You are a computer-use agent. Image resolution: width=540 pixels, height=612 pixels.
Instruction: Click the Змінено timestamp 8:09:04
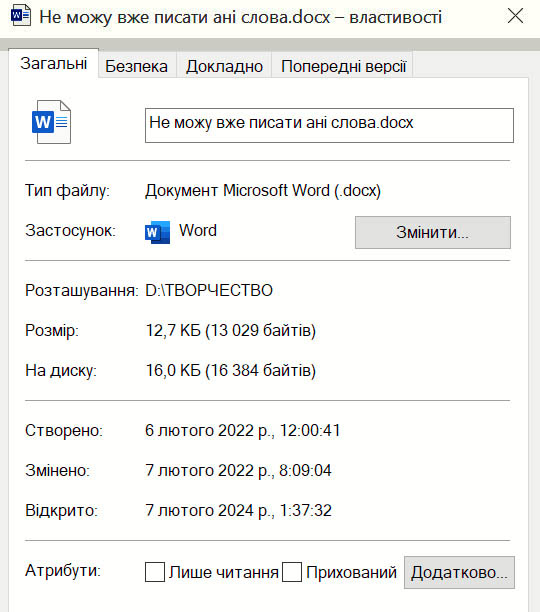pyautogui.click(x=305, y=470)
